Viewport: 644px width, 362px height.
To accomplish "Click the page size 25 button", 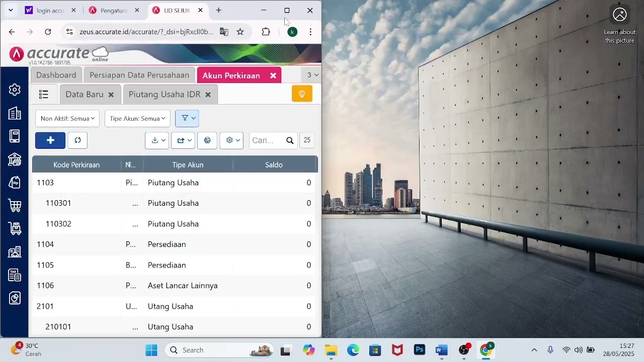I will pyautogui.click(x=307, y=140).
